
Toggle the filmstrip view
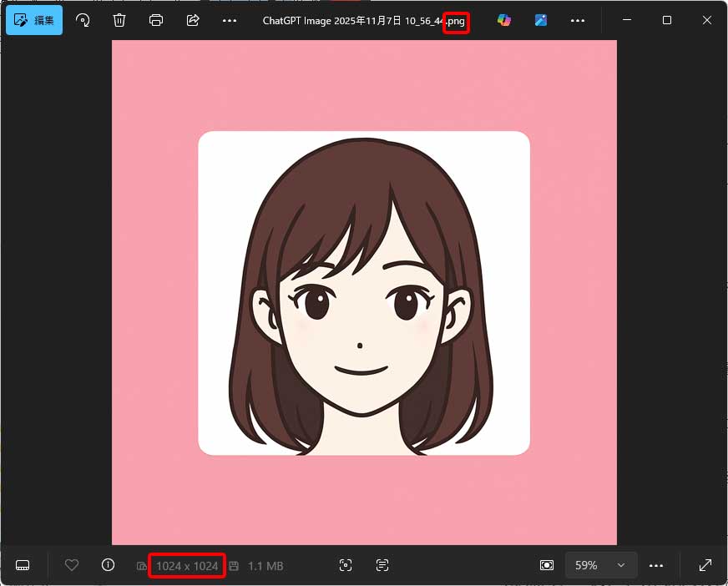click(x=23, y=565)
